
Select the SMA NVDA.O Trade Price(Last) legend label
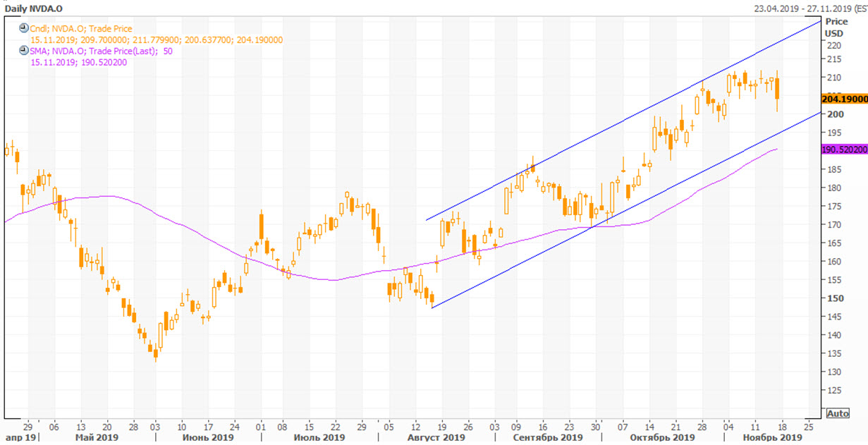click(101, 51)
